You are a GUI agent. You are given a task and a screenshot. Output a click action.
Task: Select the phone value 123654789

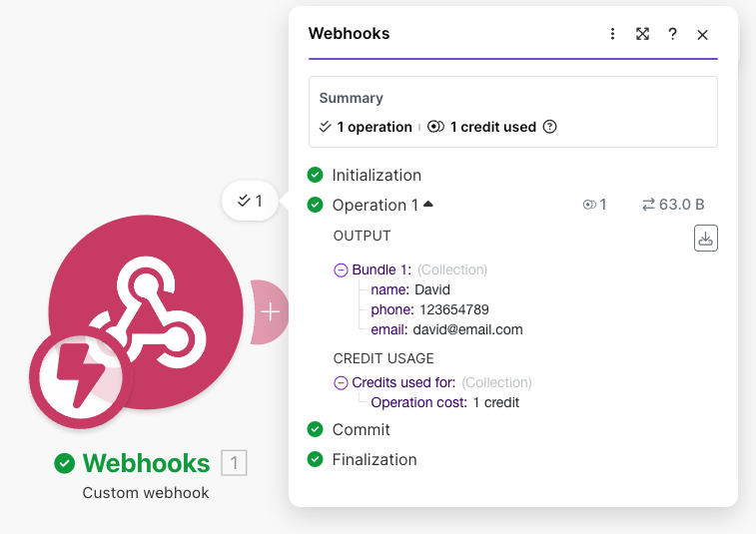(454, 309)
